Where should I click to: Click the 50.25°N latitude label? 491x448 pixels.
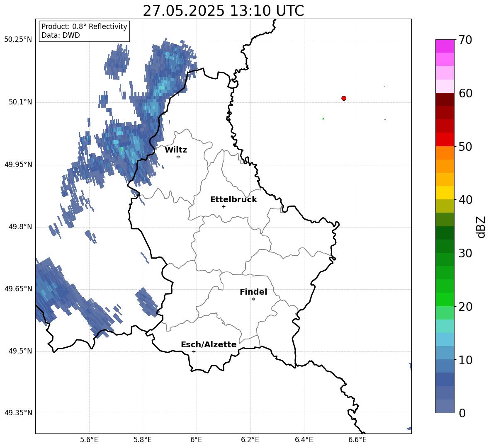[18, 40]
